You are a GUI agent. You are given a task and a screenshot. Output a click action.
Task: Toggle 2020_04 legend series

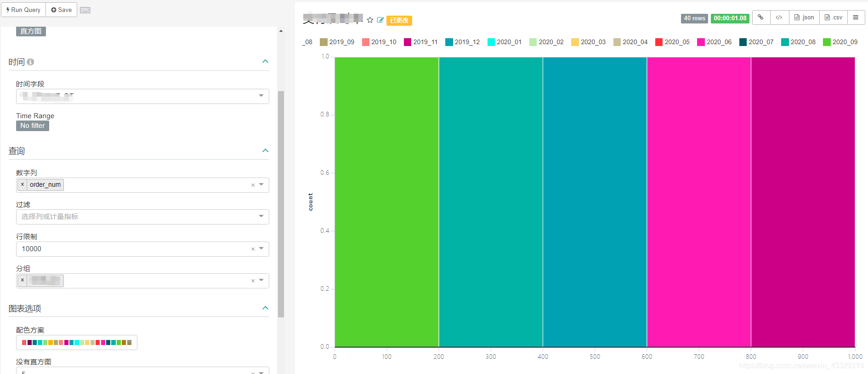(x=630, y=42)
